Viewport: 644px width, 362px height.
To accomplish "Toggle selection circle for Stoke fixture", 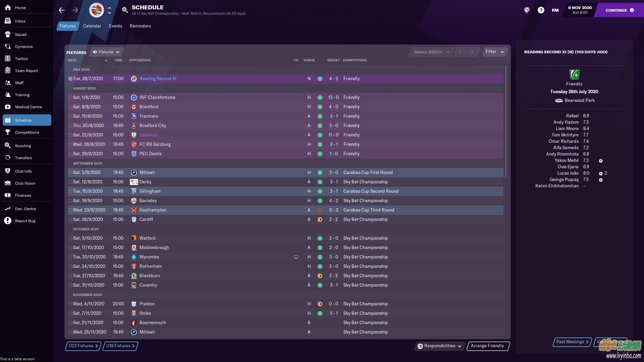I will click(70, 313).
